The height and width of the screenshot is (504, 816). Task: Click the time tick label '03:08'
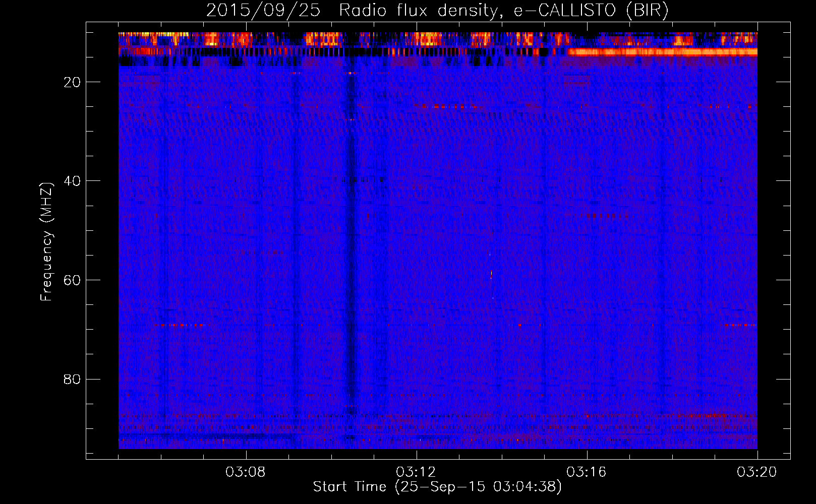tap(246, 472)
